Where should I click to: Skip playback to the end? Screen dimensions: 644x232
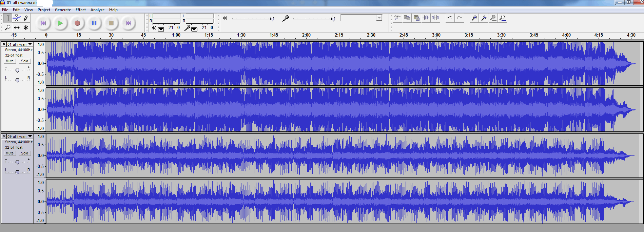tap(128, 23)
